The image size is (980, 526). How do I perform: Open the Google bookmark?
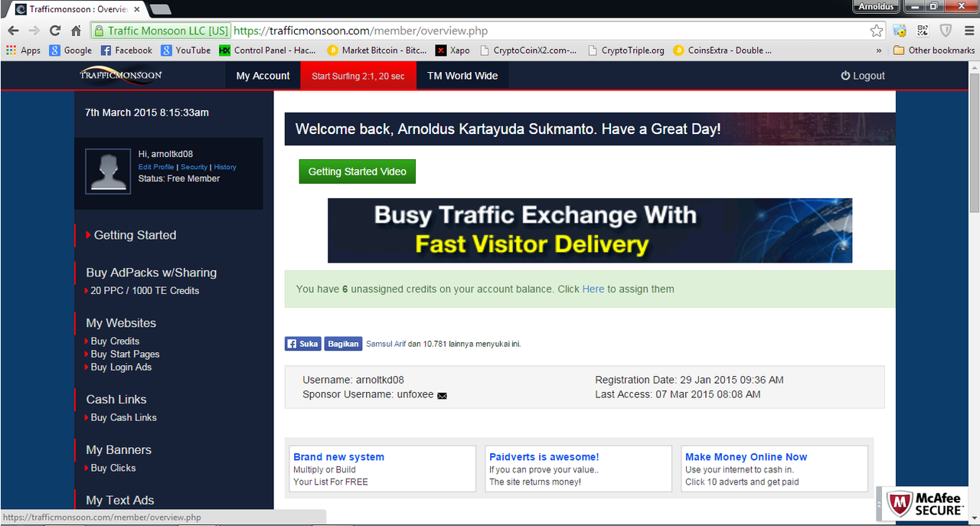tap(70, 51)
